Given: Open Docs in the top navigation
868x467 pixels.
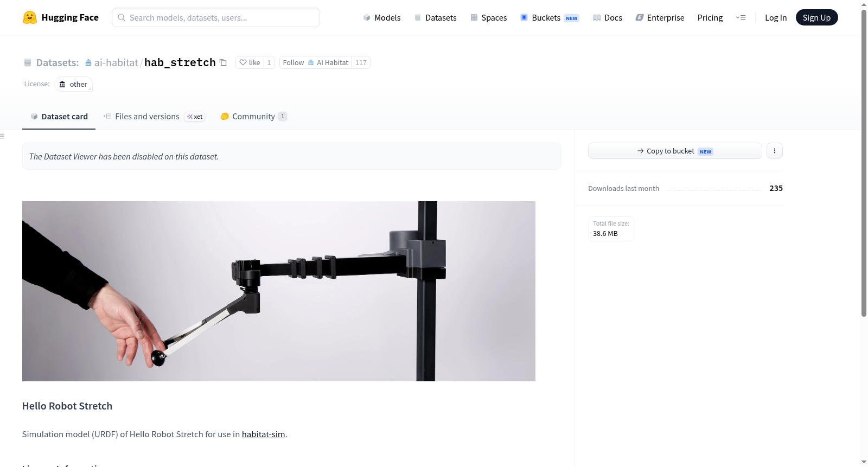Looking at the screenshot, I should pos(607,17).
